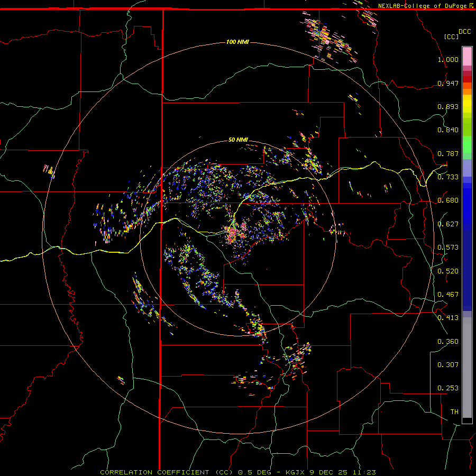The height and width of the screenshot is (476, 476).
Task: Click the 0.893 scale value
Action: pos(448,106)
